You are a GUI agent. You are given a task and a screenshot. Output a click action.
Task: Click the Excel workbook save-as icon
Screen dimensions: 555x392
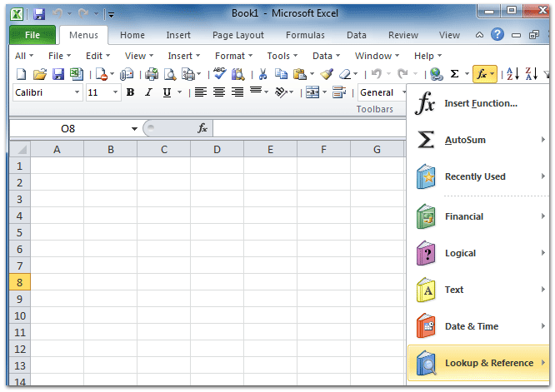(76, 74)
